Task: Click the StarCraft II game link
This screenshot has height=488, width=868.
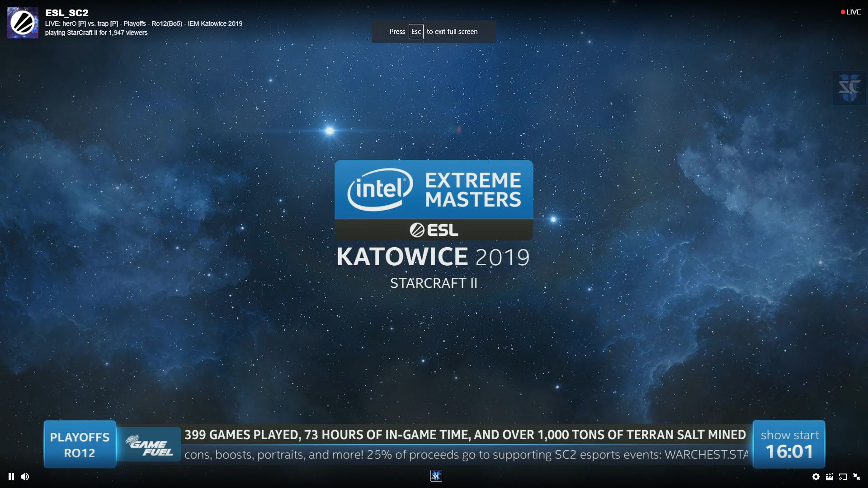Action: (82, 33)
